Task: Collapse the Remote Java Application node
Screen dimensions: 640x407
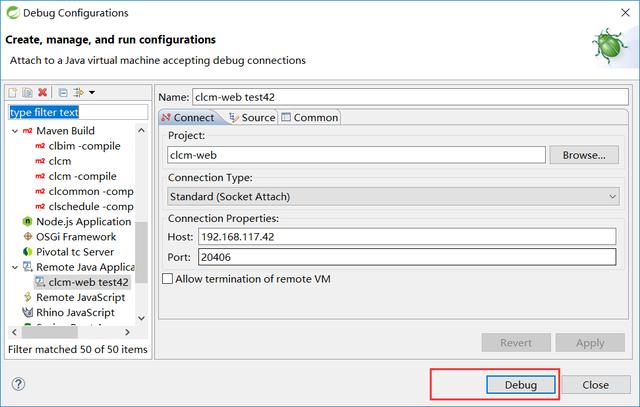Action: point(14,267)
